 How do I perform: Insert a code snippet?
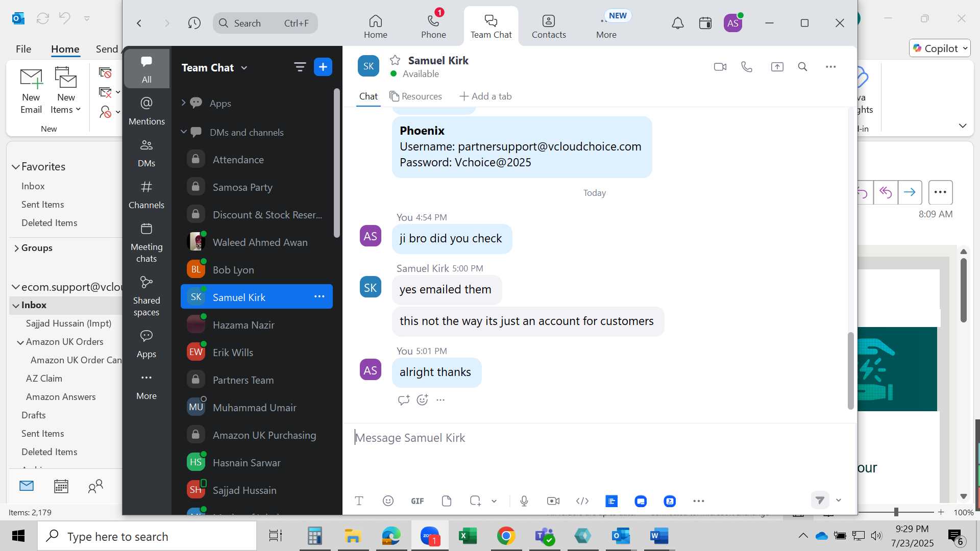(x=582, y=501)
